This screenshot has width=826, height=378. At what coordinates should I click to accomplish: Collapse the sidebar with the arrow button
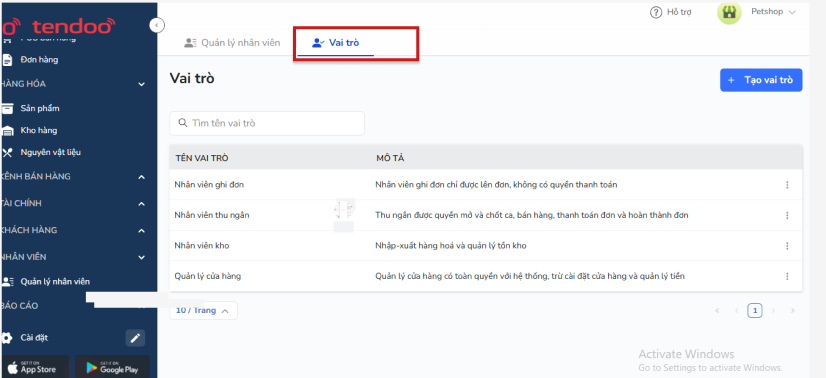156,25
